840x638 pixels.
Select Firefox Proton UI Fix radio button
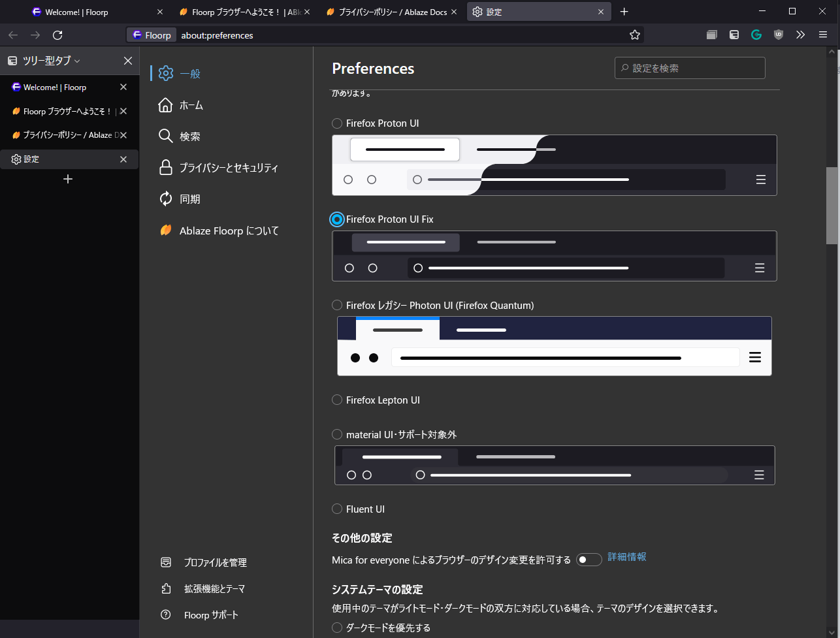pos(337,219)
